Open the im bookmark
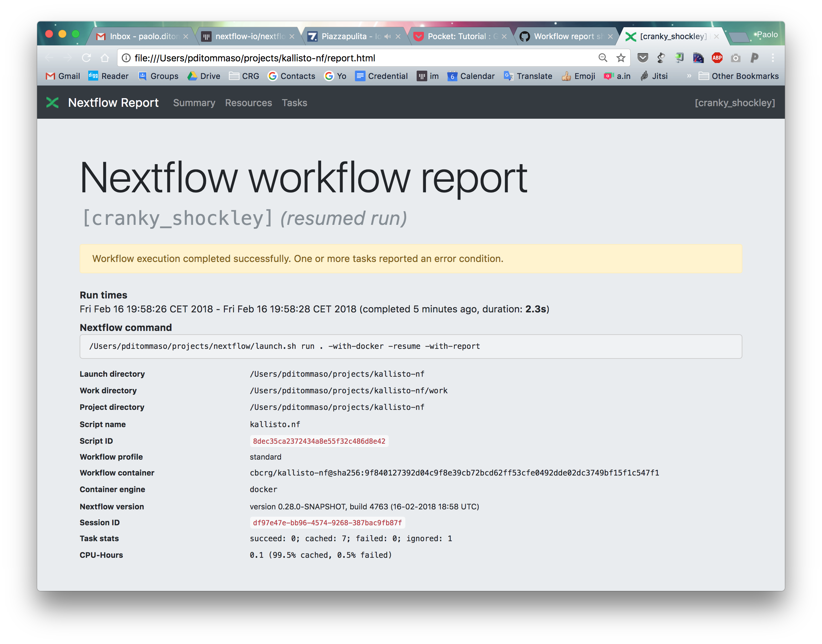Screen dimensions: 822x644 [428, 76]
